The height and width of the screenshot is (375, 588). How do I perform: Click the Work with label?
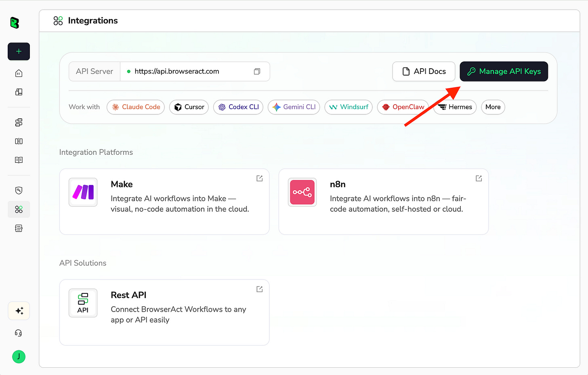coord(84,107)
